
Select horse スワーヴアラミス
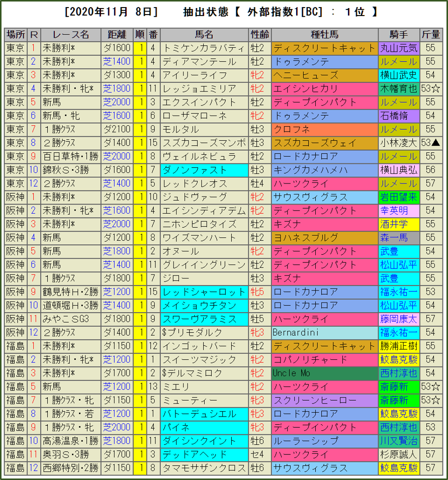tap(204, 319)
